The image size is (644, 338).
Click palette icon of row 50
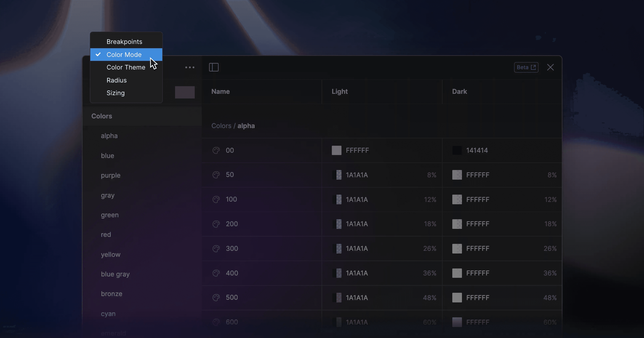pos(216,175)
